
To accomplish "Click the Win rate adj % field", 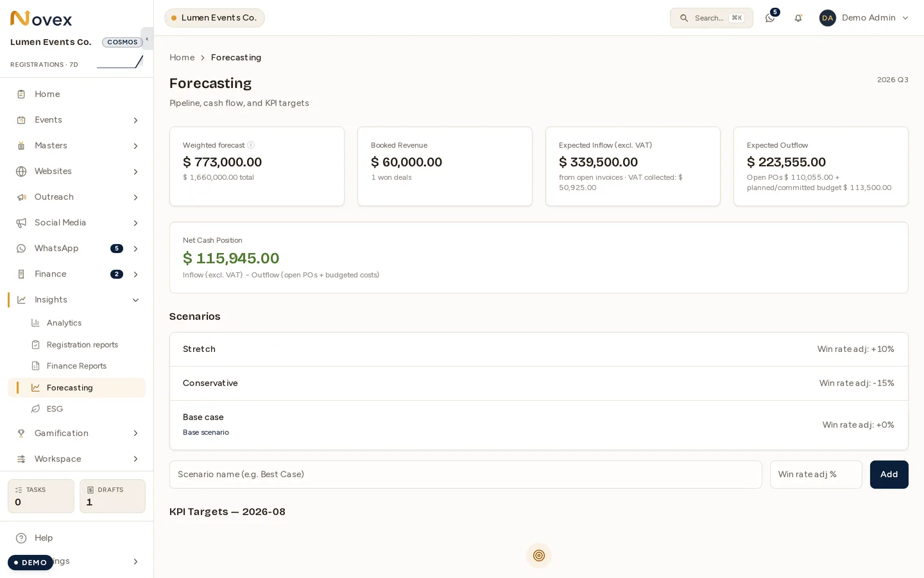I will [816, 475].
